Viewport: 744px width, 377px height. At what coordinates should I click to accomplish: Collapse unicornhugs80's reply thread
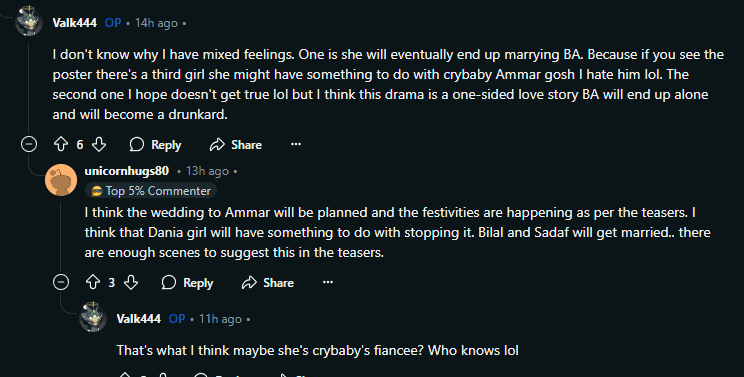pos(61,283)
